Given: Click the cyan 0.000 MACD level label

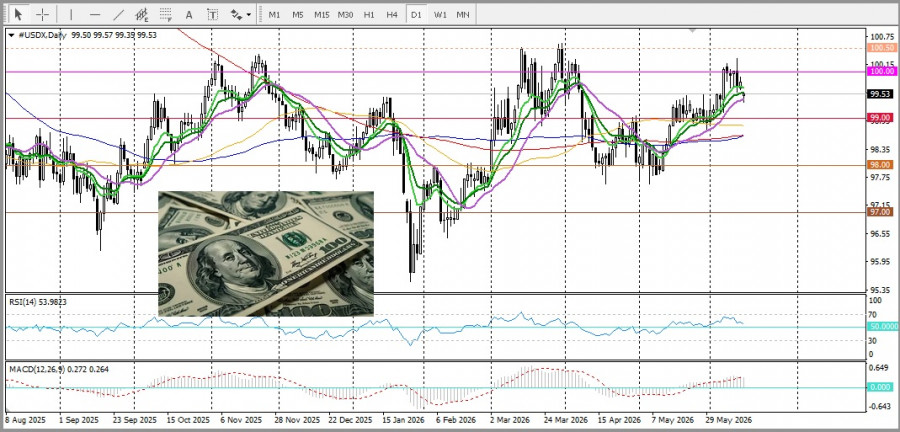Looking at the screenshot, I should [x=881, y=387].
